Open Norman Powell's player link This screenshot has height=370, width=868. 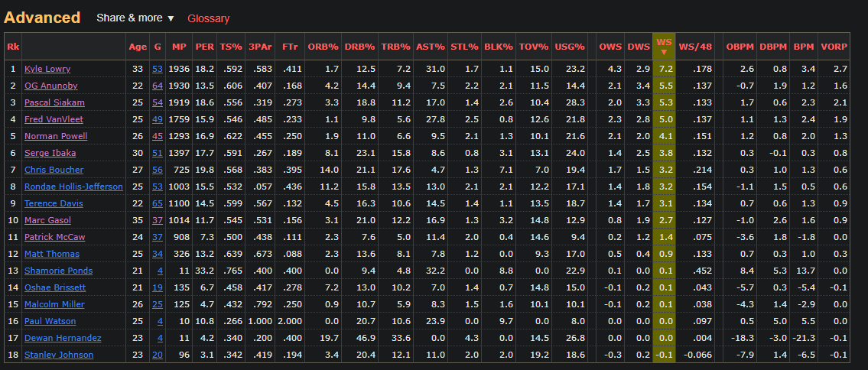(56, 136)
